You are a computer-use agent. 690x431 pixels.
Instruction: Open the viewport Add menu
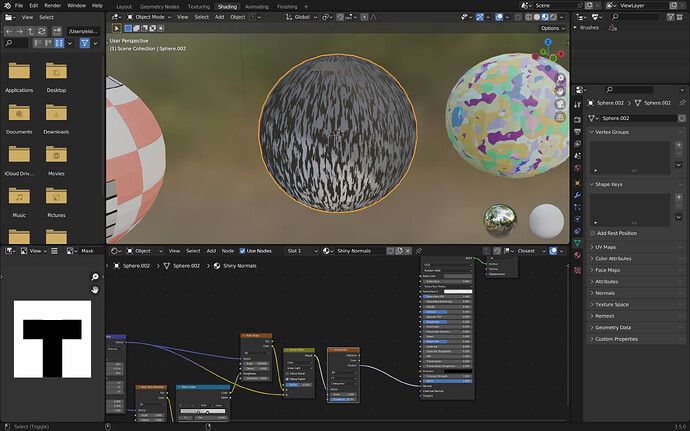(x=219, y=17)
